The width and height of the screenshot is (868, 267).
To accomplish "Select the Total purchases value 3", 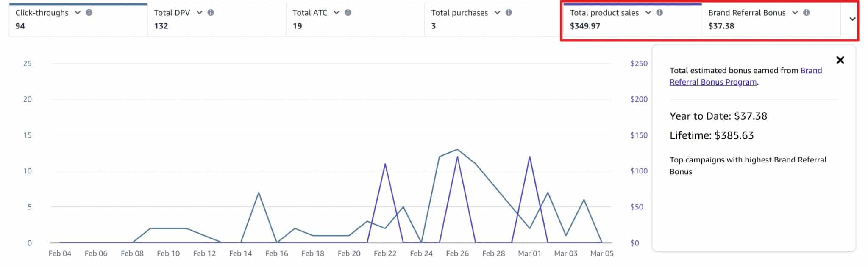I will pyautogui.click(x=434, y=26).
